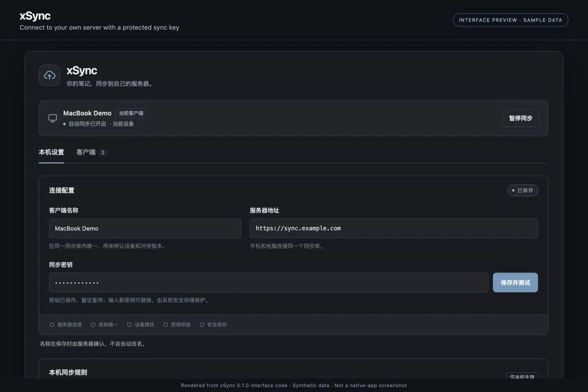The width and height of the screenshot is (588, 392).
Task: Click the note 密钥已保存，留空复用
Action: click(130, 300)
